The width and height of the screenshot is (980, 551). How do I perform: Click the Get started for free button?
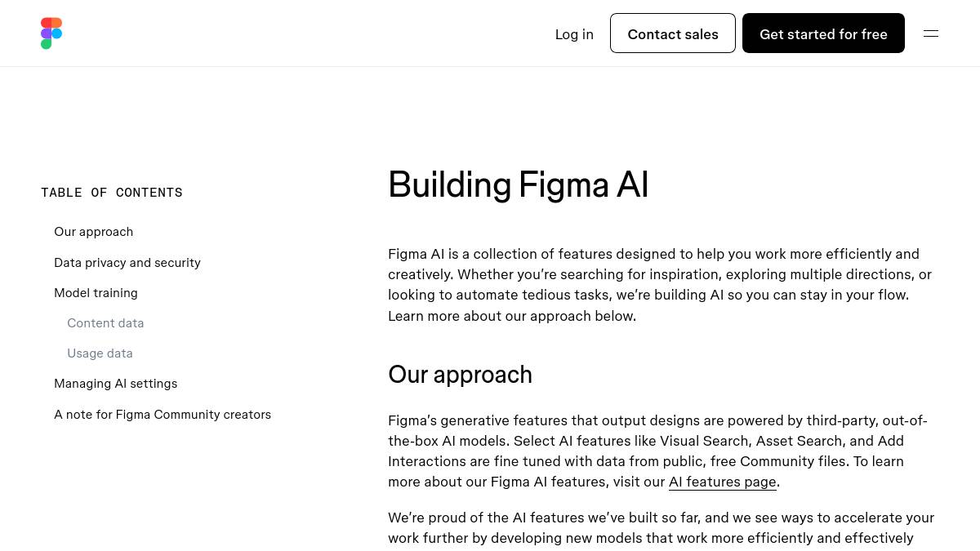coord(823,33)
